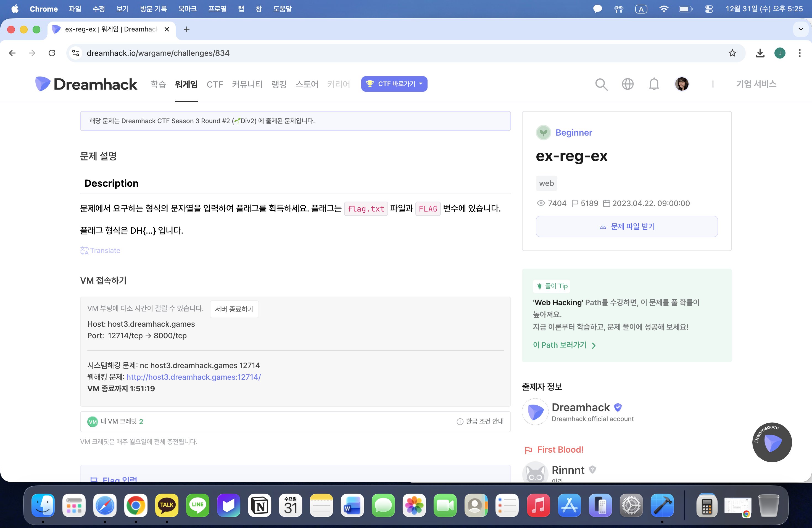
Task: Open the notification bell
Action: (654, 84)
